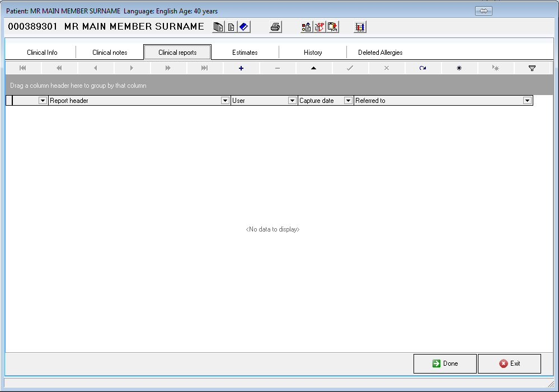
Task: Open the User column filter dropdown
Action: (292, 101)
